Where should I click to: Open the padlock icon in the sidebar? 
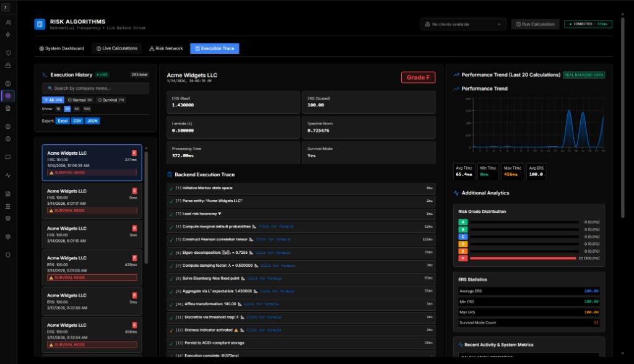tap(8, 65)
